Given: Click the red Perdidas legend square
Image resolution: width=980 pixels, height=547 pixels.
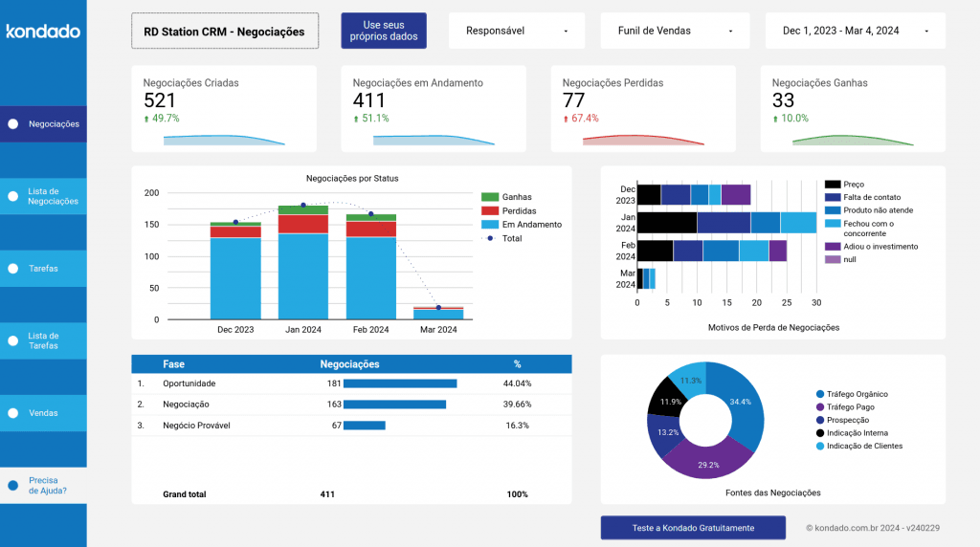Looking at the screenshot, I should click(490, 210).
